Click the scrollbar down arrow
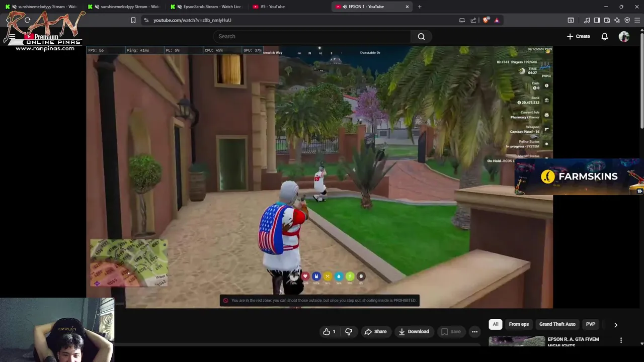The image size is (644, 362). pos(641,343)
